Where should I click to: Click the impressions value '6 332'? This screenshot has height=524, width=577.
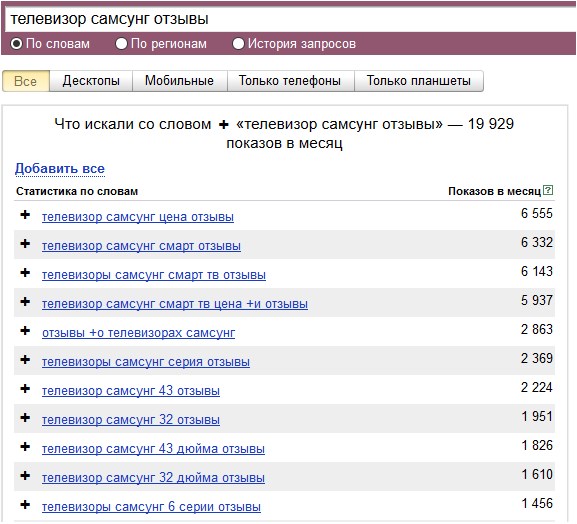(x=537, y=242)
